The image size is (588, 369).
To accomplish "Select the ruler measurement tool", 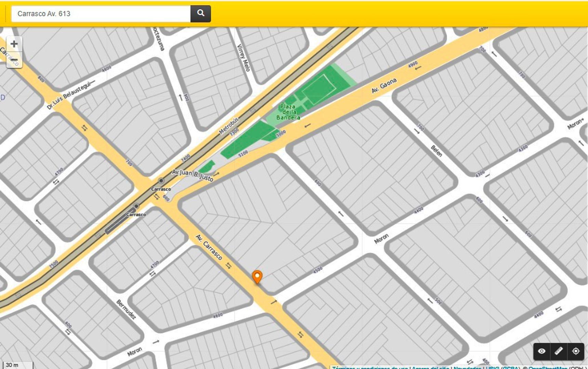I will click(559, 351).
